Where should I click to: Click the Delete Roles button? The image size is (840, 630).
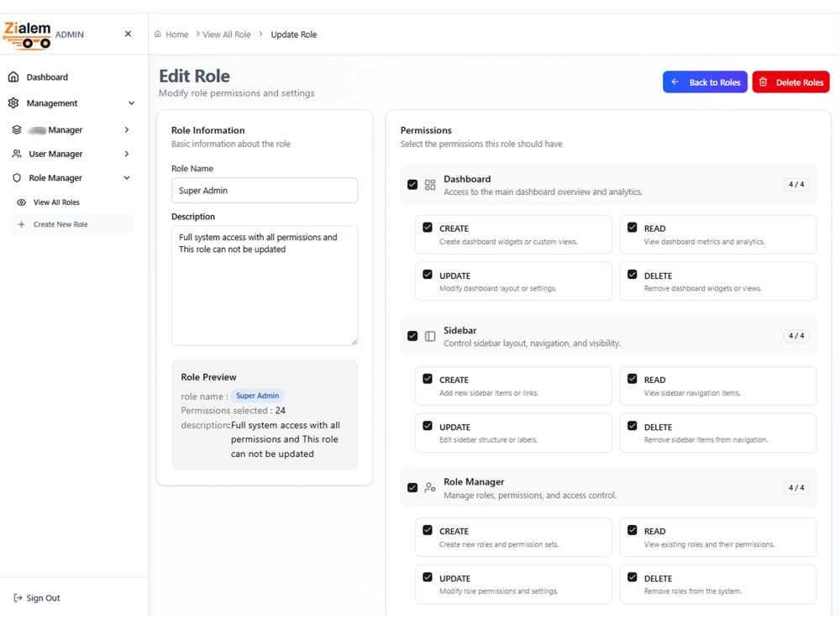tap(790, 82)
